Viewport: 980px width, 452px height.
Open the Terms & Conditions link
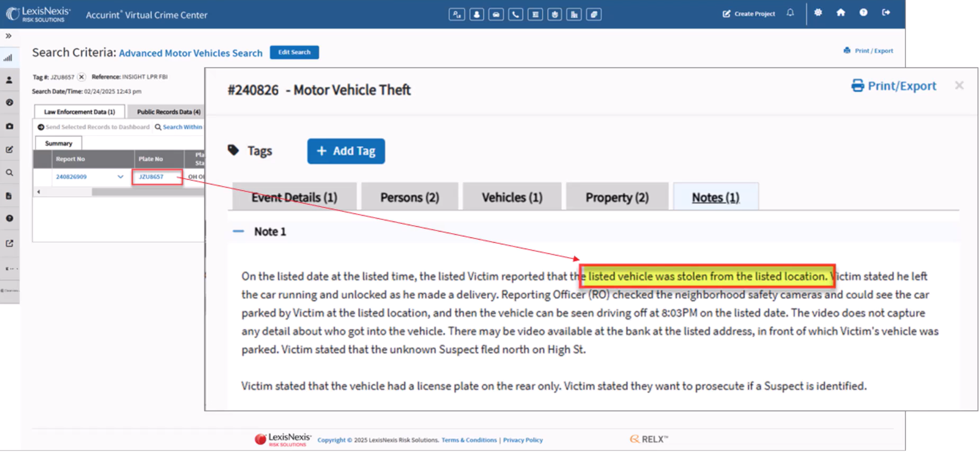coord(469,440)
